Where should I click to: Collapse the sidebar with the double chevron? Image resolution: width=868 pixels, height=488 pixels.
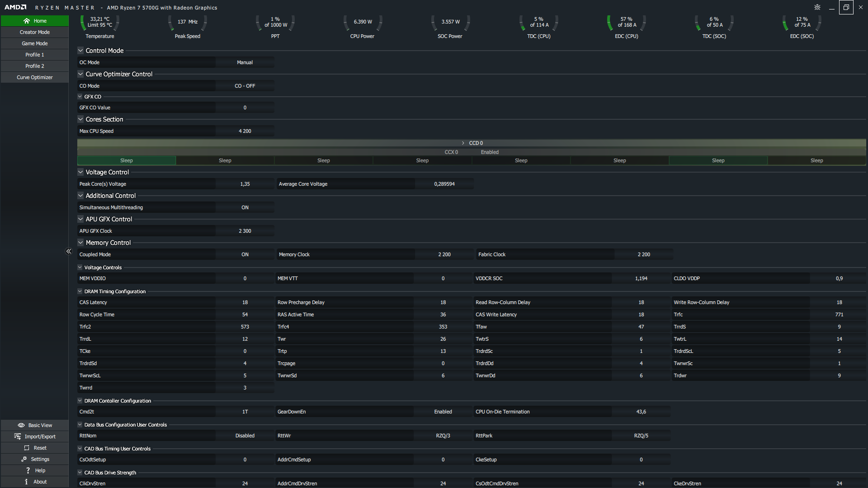69,251
